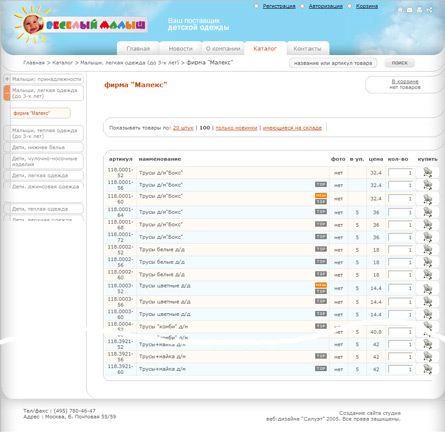
Task: Filter by имеющиеся на складе link
Action: [292, 128]
